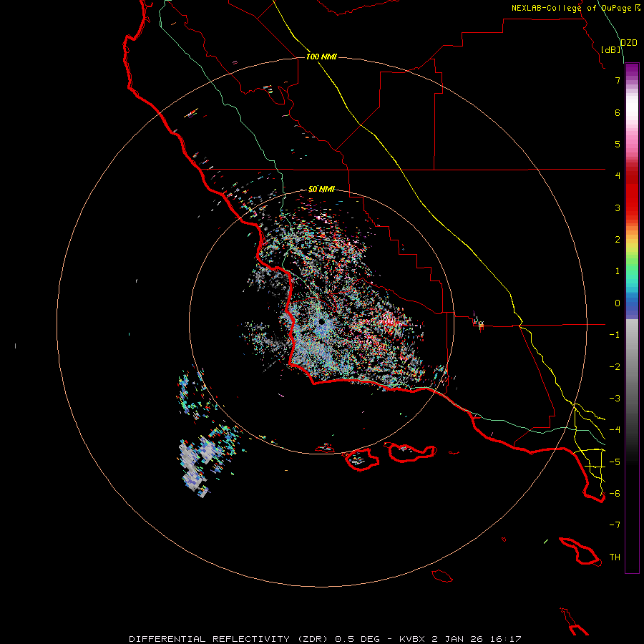This screenshot has width=644, height=644.
Task: Click the -3 scale tick label
Action: (615, 399)
